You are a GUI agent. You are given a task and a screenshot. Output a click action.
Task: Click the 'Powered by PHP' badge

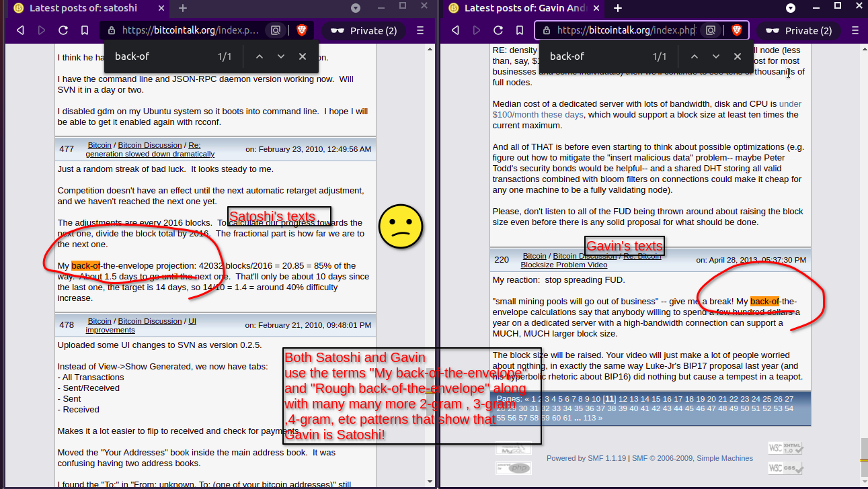point(514,468)
